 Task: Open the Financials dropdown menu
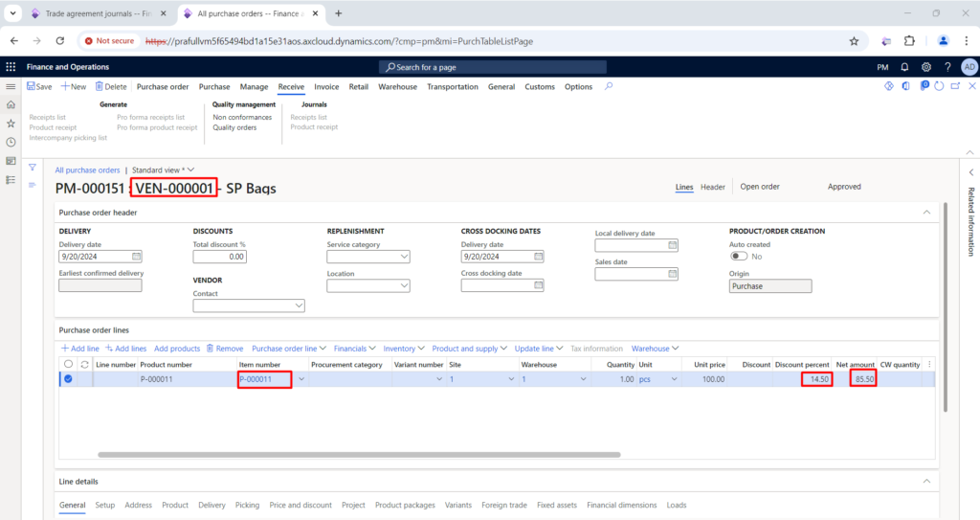click(x=354, y=349)
